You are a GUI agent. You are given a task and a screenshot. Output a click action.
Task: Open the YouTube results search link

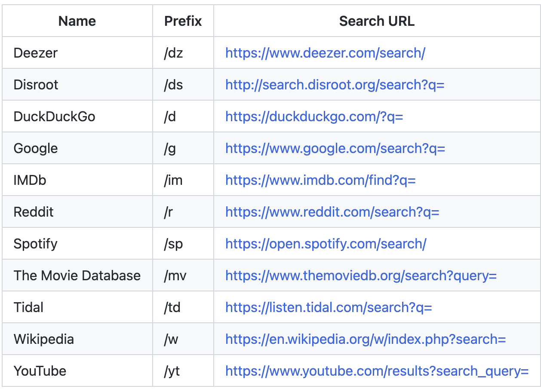[x=377, y=371]
